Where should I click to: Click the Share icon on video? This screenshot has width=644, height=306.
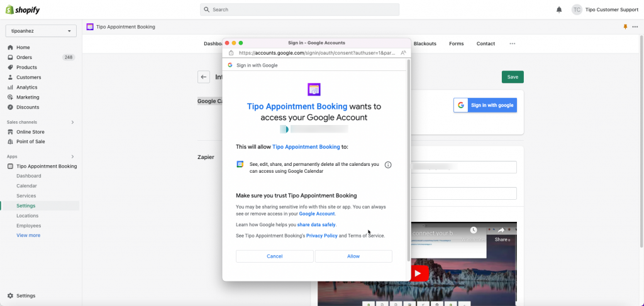501,230
